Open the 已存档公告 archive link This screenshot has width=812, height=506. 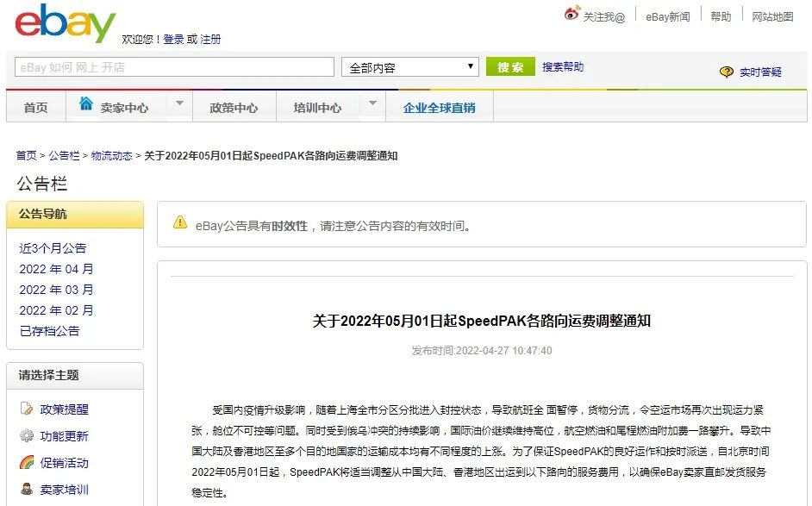[x=49, y=331]
